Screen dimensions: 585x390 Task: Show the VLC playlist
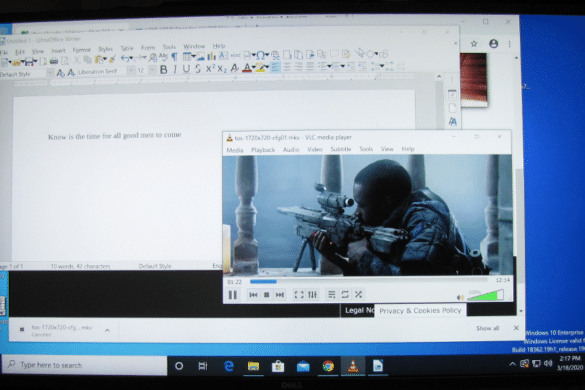(x=331, y=295)
